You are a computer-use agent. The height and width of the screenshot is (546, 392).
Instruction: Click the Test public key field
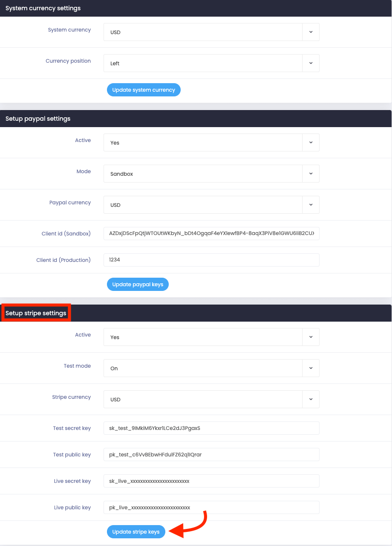(211, 454)
